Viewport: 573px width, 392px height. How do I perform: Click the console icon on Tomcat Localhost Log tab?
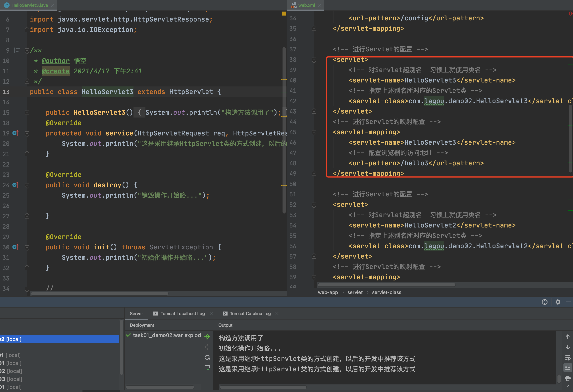pos(156,313)
